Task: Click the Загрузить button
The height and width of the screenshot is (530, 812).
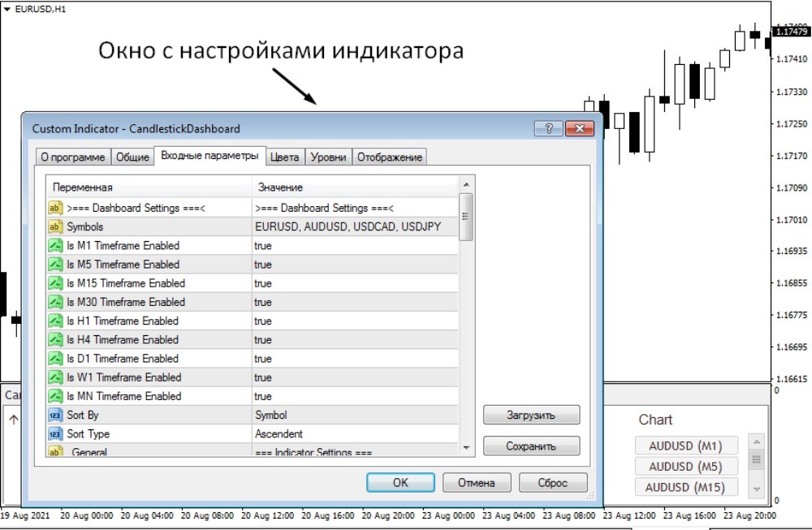Action: click(531, 415)
